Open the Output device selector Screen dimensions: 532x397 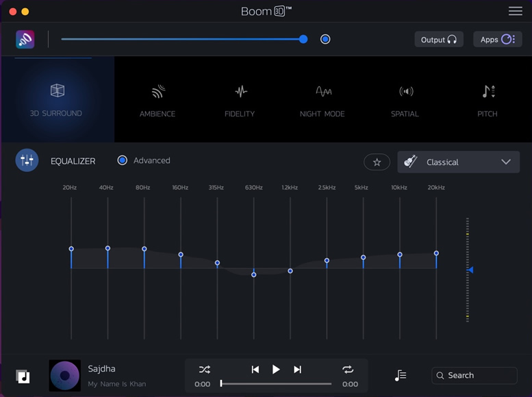coord(439,40)
